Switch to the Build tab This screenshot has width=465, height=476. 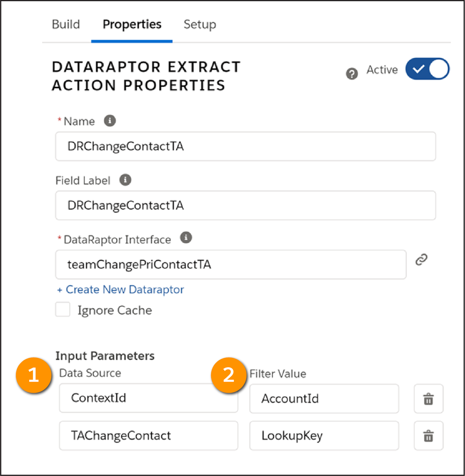(66, 24)
